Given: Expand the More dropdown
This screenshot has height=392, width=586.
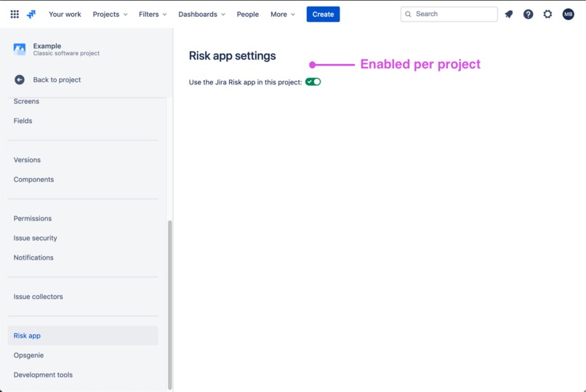Looking at the screenshot, I should click(283, 15).
